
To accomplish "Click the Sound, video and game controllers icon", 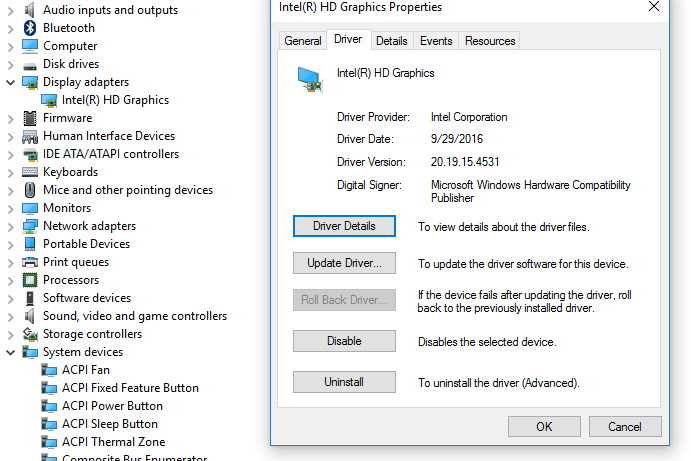I will point(30,316).
